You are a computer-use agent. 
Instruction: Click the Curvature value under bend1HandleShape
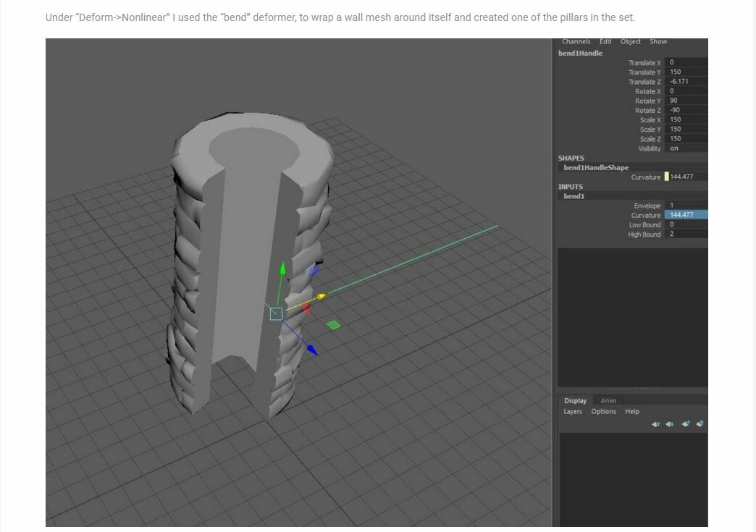pyautogui.click(x=689, y=177)
